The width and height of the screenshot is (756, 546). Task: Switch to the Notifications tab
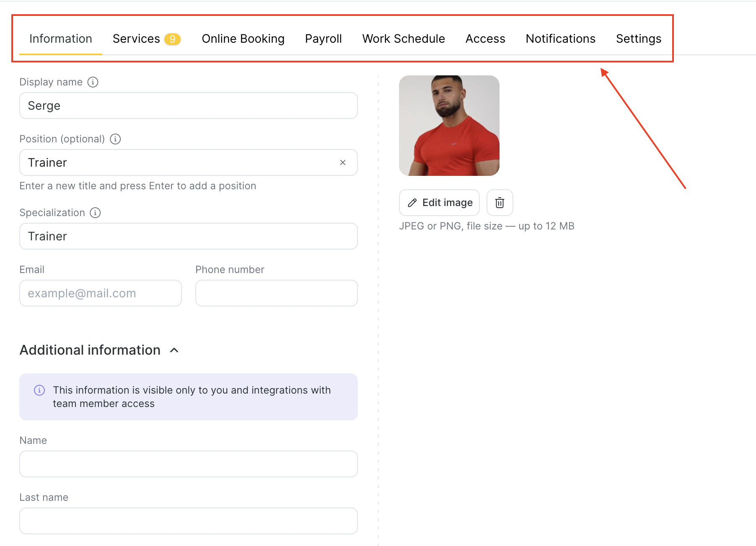coord(560,39)
